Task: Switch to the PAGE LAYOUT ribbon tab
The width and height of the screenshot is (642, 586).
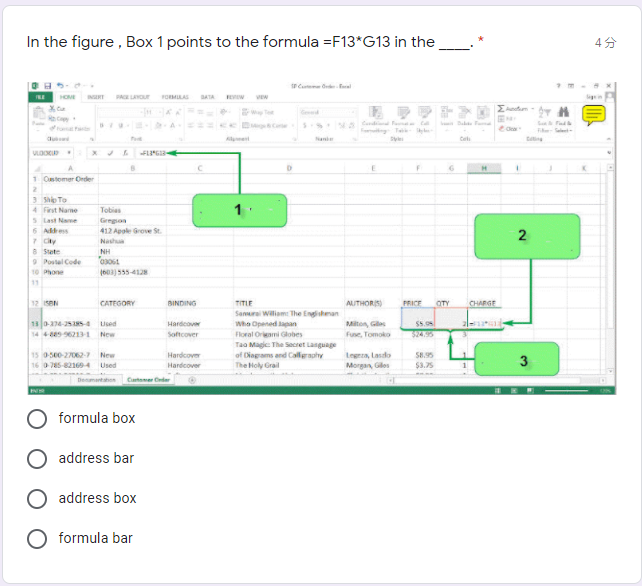Action: (133, 97)
